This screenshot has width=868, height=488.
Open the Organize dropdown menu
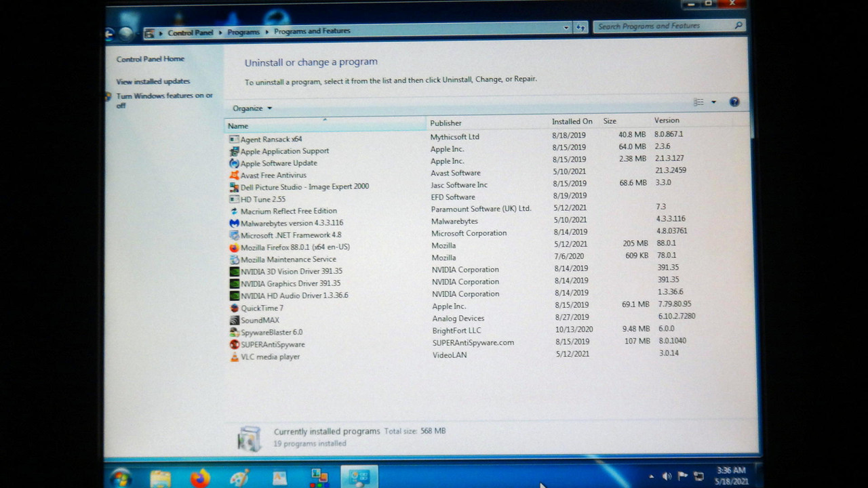pyautogui.click(x=252, y=108)
